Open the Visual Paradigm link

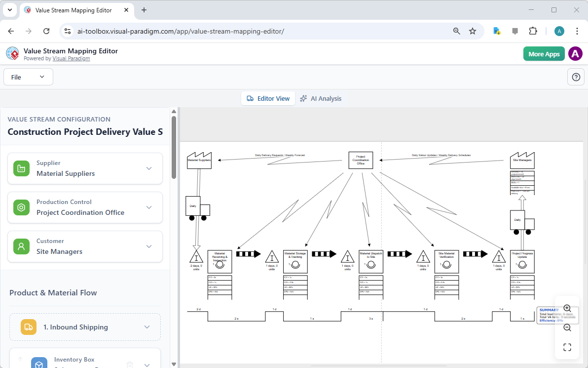71,58
